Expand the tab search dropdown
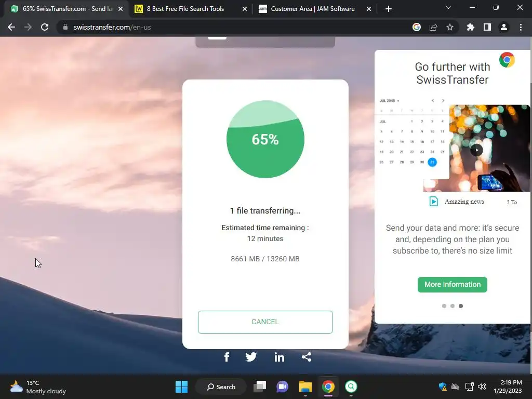Image resolution: width=532 pixels, height=399 pixels. click(448, 7)
